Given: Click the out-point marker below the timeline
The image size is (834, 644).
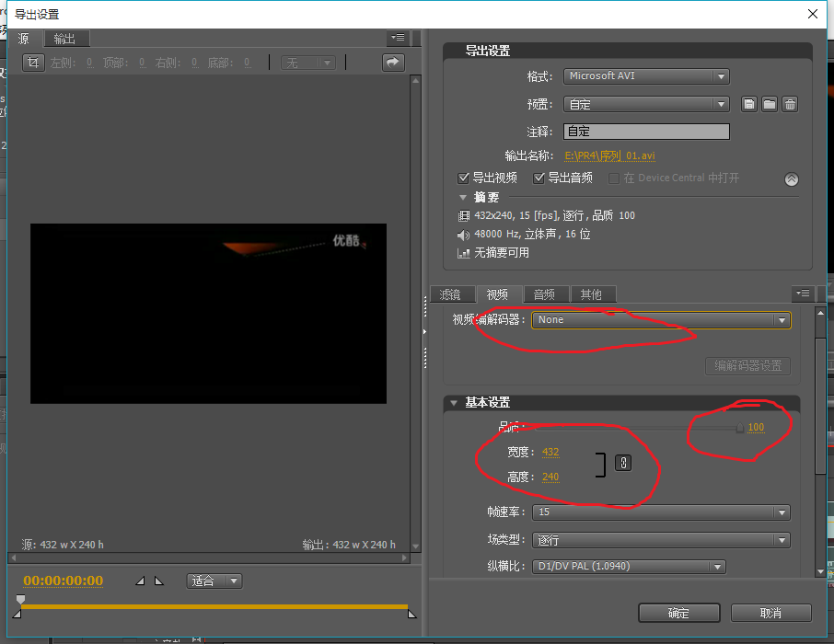Looking at the screenshot, I should point(411,615).
